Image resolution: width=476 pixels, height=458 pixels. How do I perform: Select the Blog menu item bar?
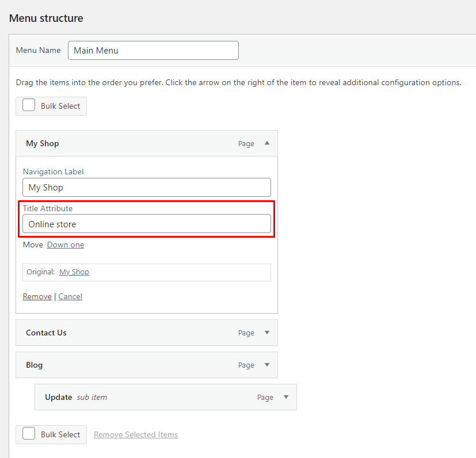click(127, 365)
